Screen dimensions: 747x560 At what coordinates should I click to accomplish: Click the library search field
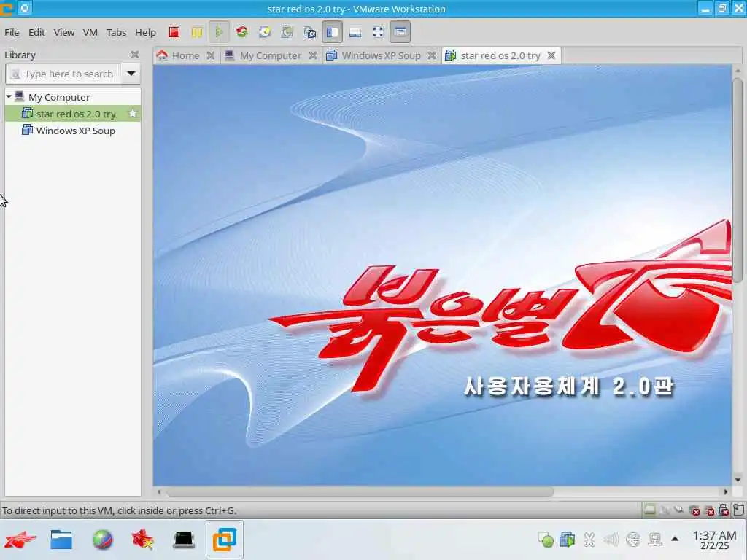[63, 74]
